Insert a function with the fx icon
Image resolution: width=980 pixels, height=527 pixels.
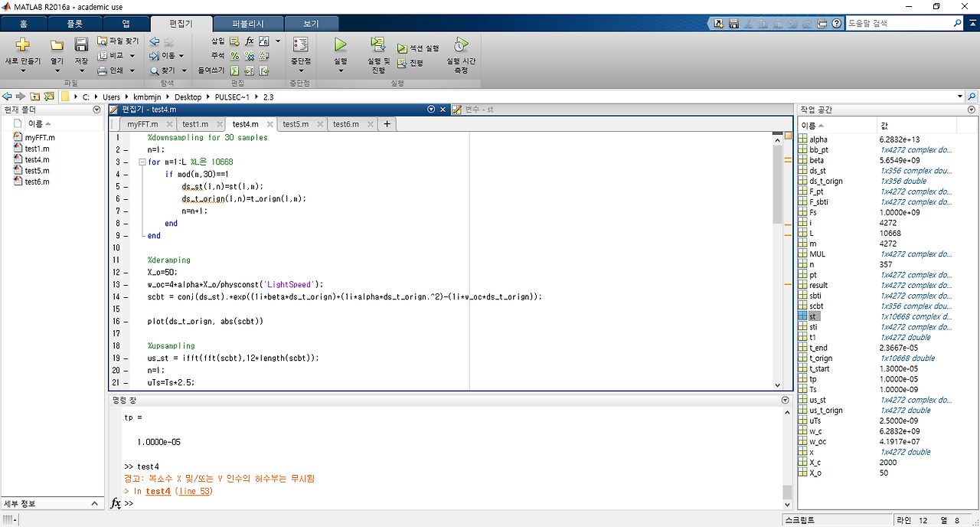click(250, 41)
